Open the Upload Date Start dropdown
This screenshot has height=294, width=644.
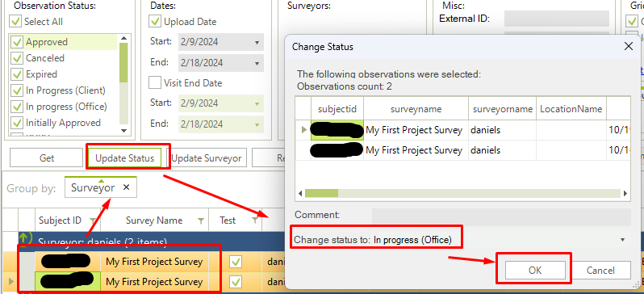point(257,42)
